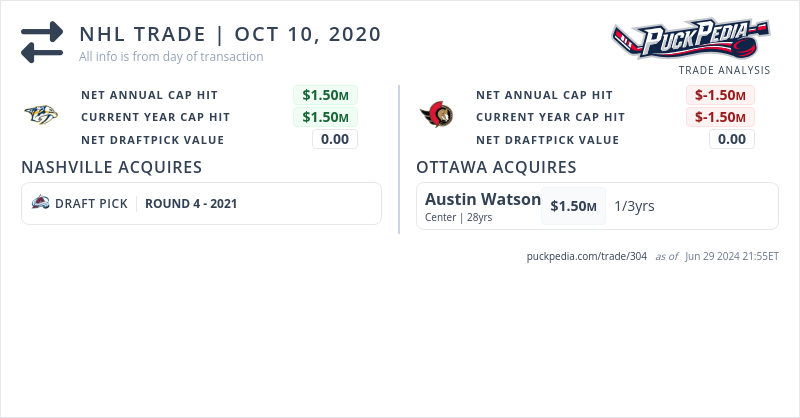This screenshot has width=800, height=418.
Task: Open Austin Watson player link
Action: click(x=482, y=199)
